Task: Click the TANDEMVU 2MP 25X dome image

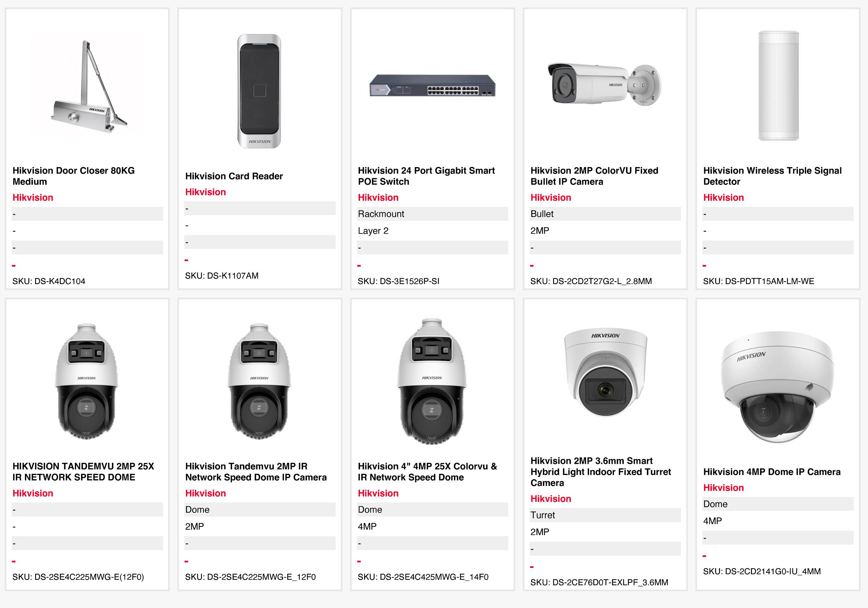Action: (x=87, y=381)
